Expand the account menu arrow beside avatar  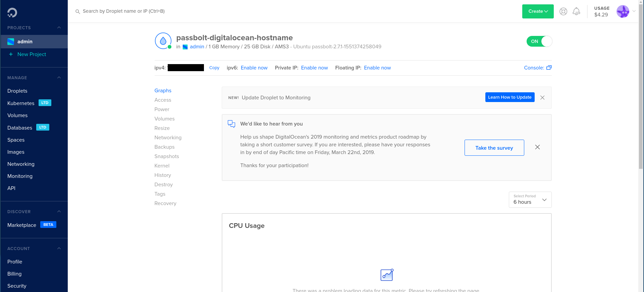point(634,11)
